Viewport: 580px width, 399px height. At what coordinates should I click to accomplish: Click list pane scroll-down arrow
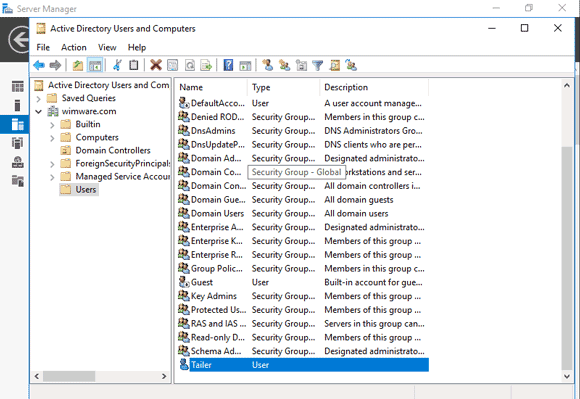tap(566, 376)
